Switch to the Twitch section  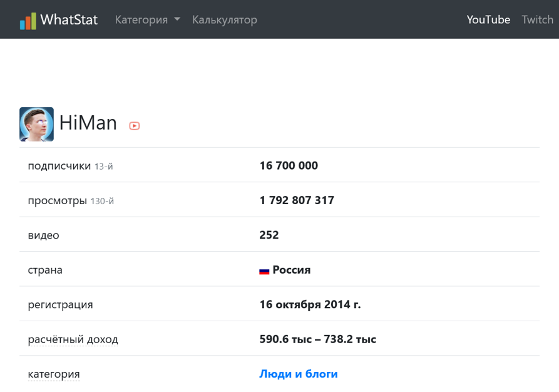[x=537, y=20]
